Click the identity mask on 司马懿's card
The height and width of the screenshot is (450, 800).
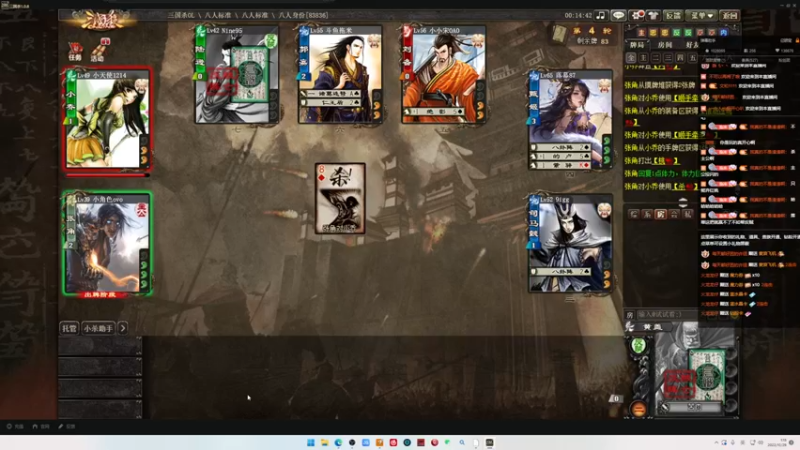[605, 209]
